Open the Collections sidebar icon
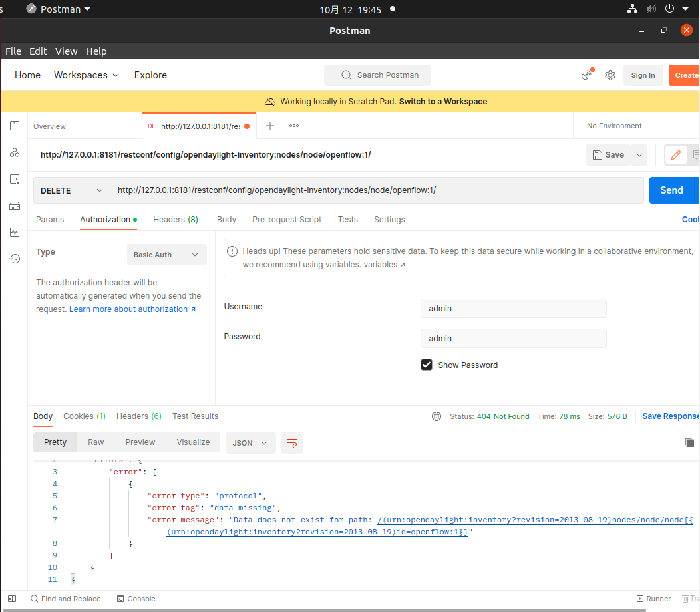 tap(15, 126)
